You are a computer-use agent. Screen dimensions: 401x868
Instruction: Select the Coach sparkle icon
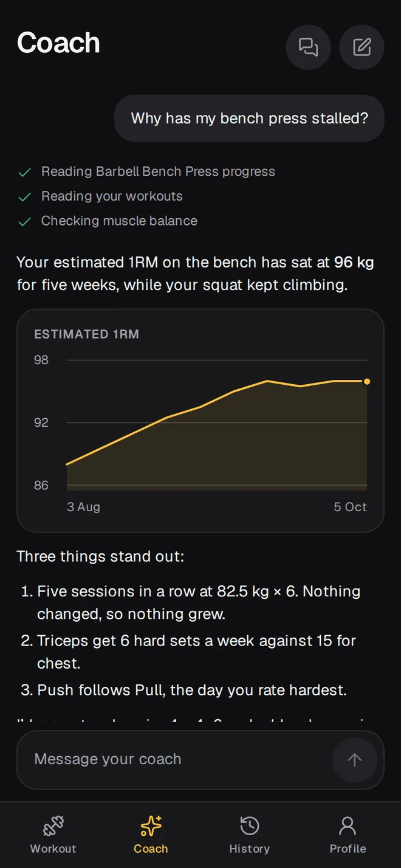pyautogui.click(x=151, y=826)
